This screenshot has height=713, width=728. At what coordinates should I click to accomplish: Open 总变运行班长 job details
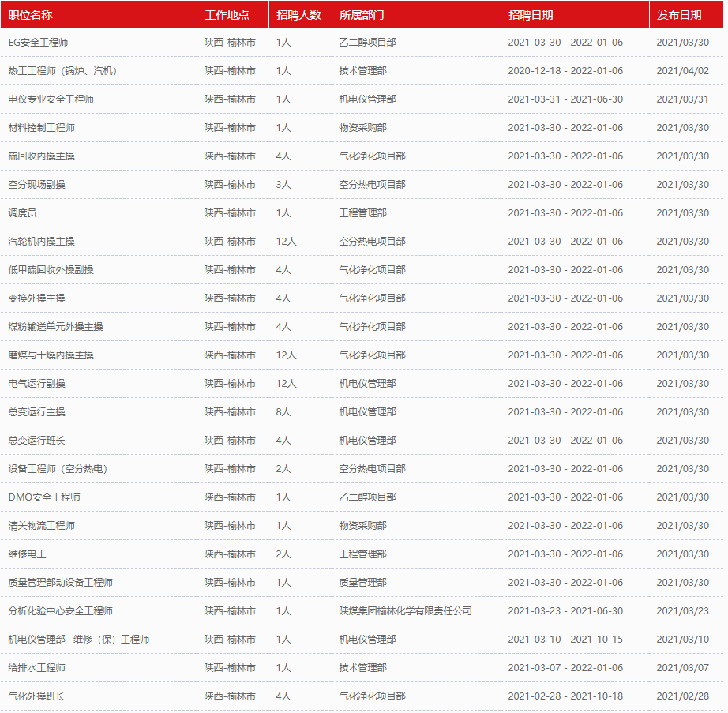(36, 441)
